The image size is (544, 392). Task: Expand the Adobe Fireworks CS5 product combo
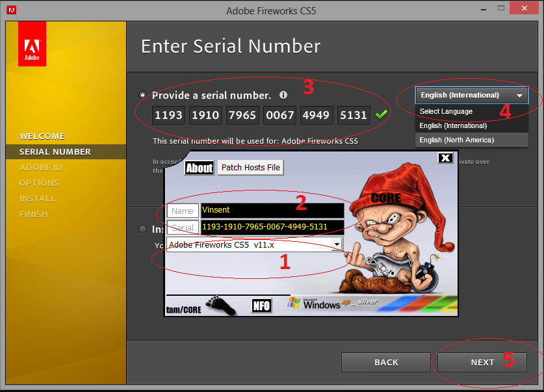tap(337, 244)
